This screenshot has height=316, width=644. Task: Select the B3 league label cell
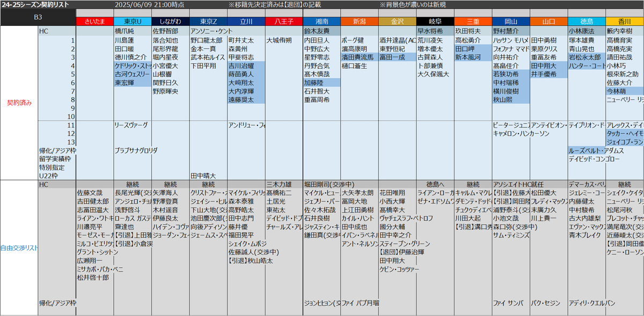38,17
